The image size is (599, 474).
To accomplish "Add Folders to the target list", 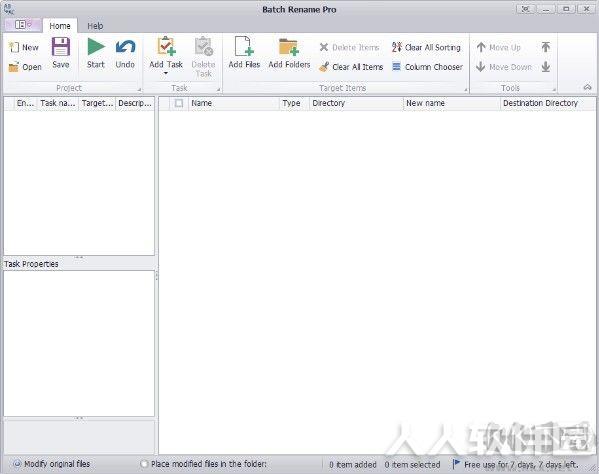I will click(x=289, y=53).
